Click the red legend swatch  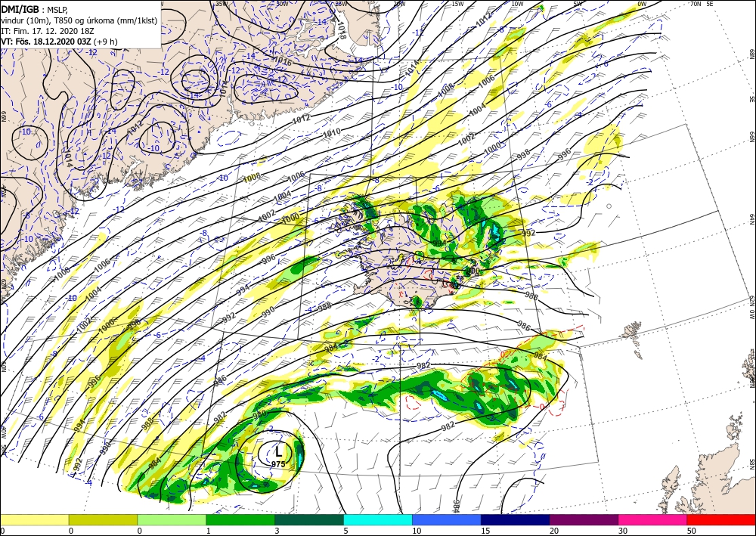[x=721, y=519]
